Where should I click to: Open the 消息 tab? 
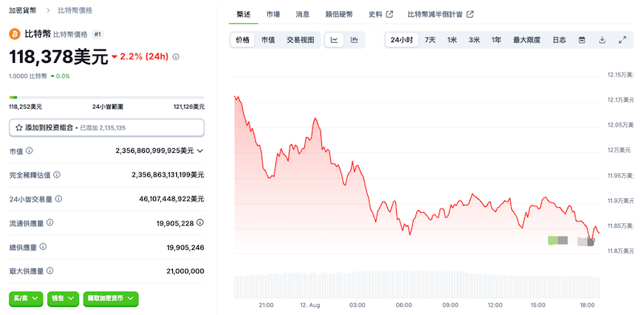click(303, 15)
